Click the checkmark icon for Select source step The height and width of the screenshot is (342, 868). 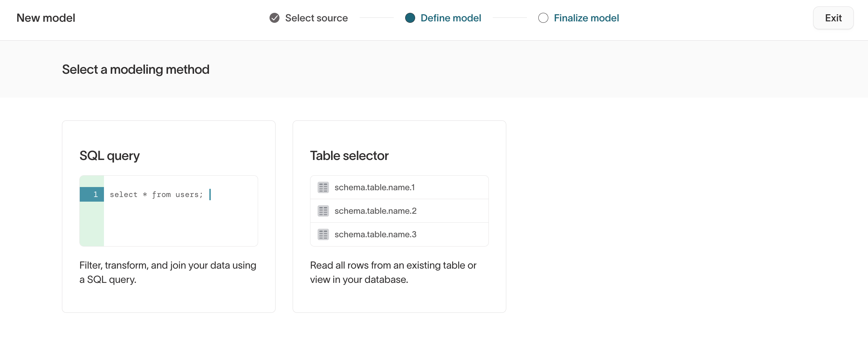coord(274,18)
